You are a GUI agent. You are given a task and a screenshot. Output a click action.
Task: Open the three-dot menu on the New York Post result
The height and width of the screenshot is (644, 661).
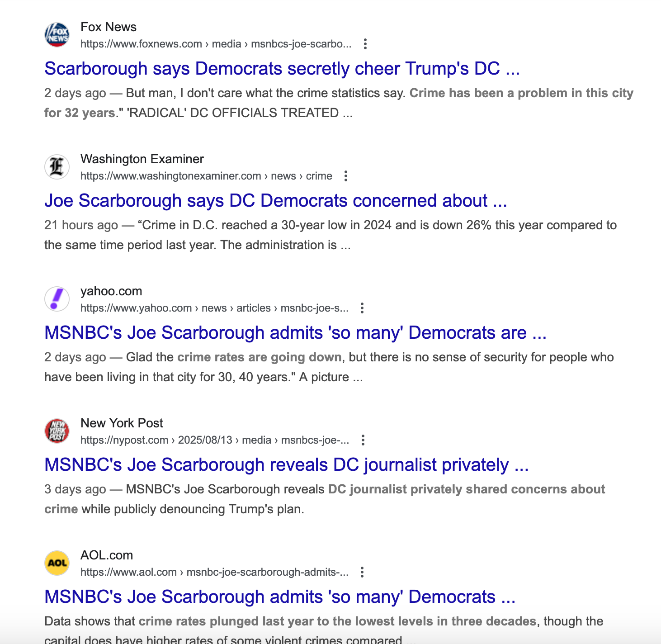point(363,440)
